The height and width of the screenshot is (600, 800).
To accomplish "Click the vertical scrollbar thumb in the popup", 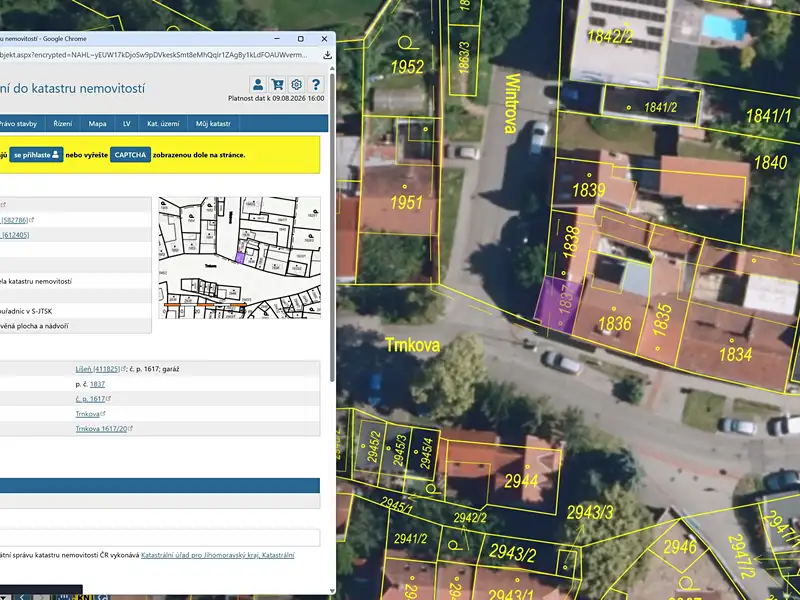I will coord(333,227).
